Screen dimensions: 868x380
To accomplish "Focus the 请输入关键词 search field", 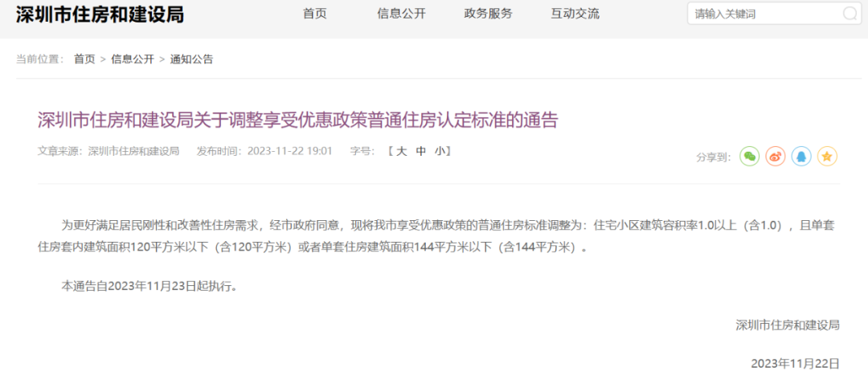I will pos(765,14).
